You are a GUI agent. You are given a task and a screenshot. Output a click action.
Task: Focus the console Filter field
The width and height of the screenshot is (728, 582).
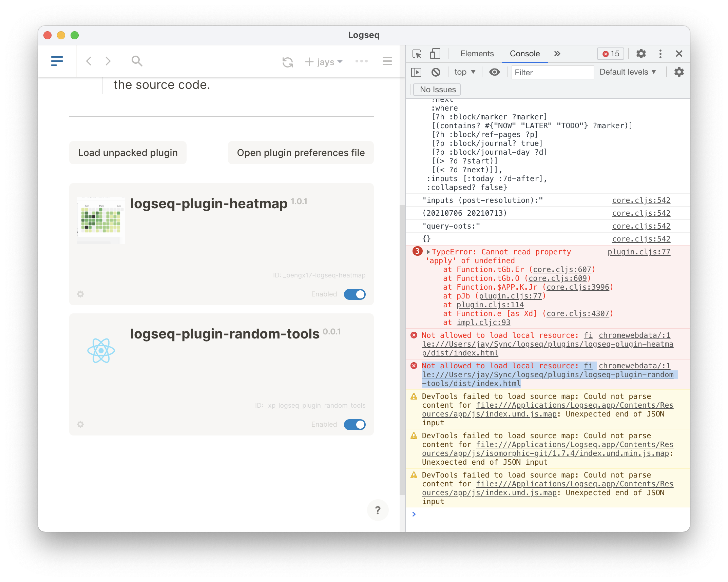[x=553, y=72]
